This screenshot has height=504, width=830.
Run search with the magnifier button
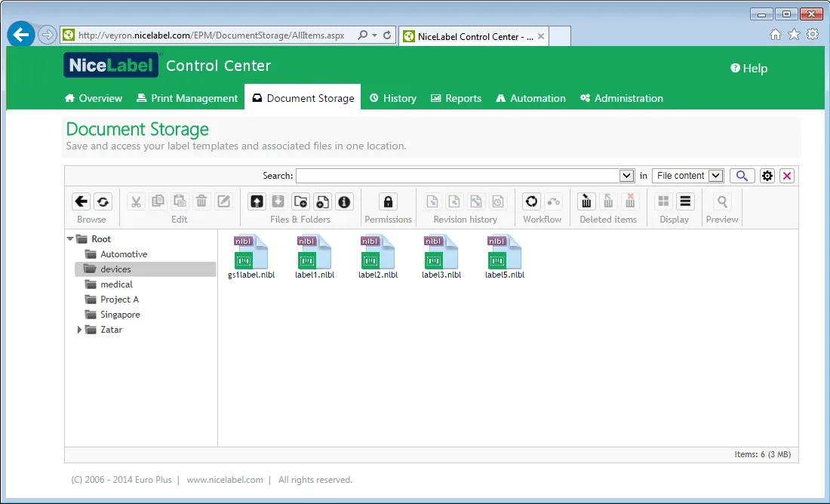742,176
